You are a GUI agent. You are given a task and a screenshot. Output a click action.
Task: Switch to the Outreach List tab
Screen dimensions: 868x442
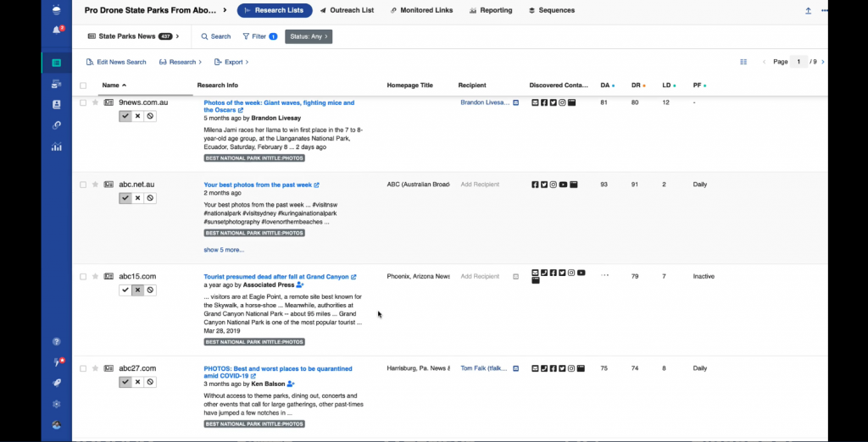coord(347,10)
